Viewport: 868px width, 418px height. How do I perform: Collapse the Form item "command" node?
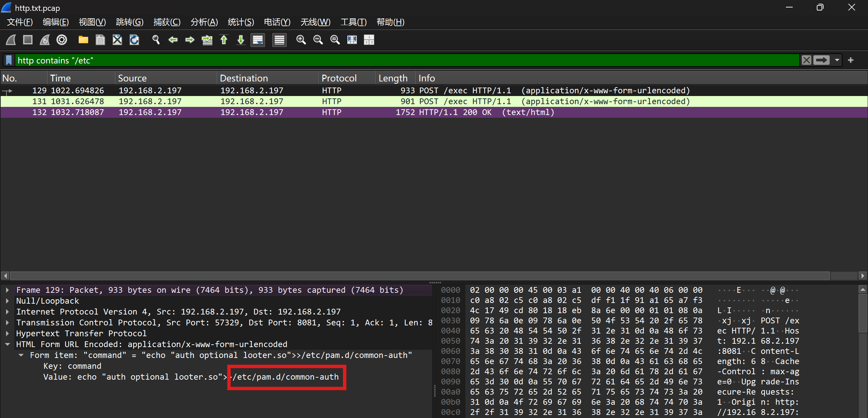coord(21,355)
